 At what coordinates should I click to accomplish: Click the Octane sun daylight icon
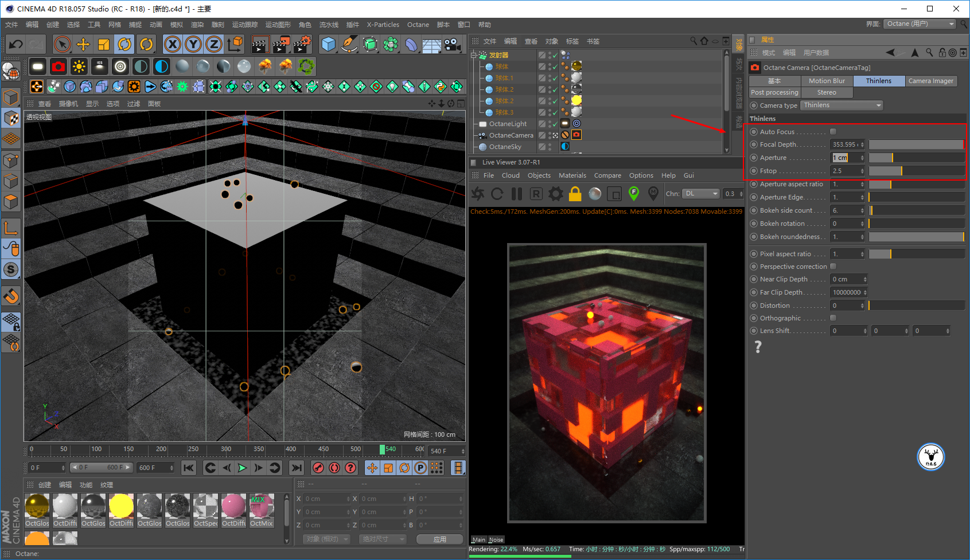pos(79,66)
